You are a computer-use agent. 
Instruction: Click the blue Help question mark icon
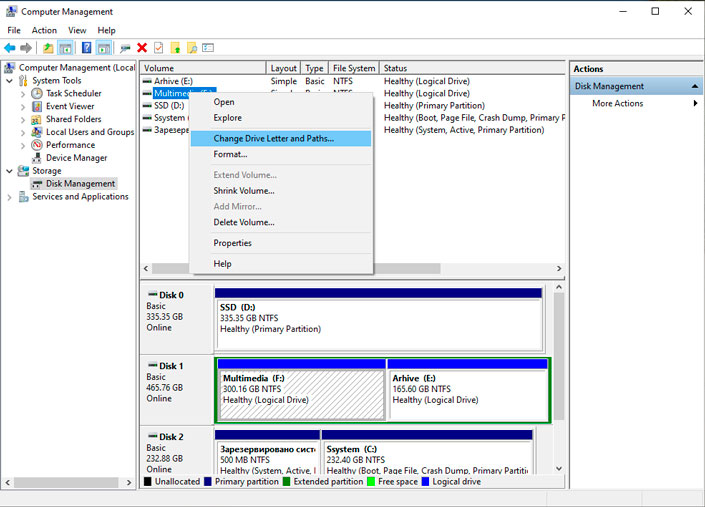point(86,48)
